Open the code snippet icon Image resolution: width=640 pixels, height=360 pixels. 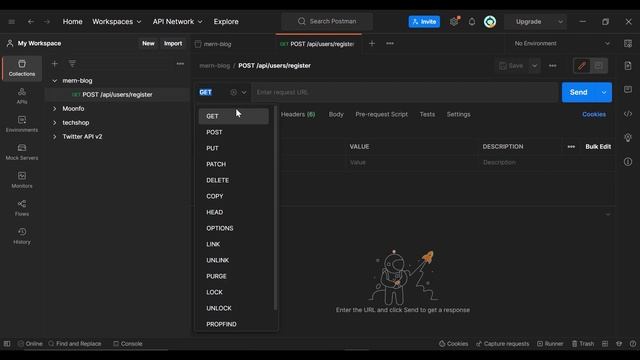coord(628,114)
